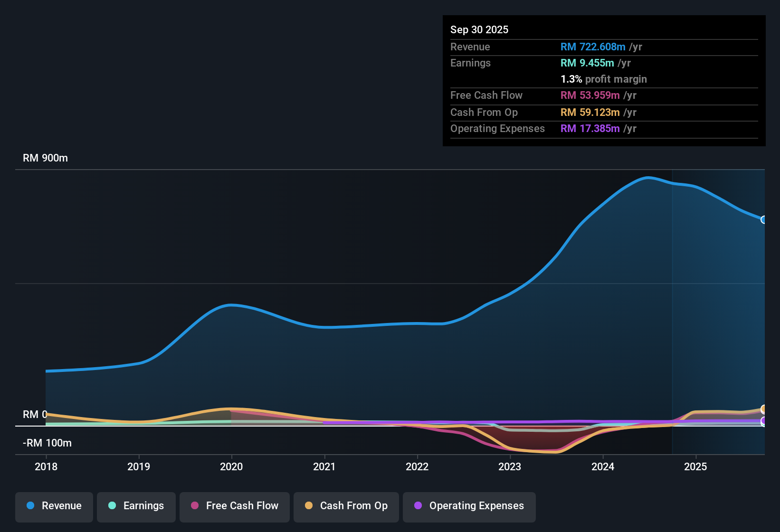The image size is (780, 532).
Task: Click the RM 722.608m revenue value
Action: pos(593,47)
